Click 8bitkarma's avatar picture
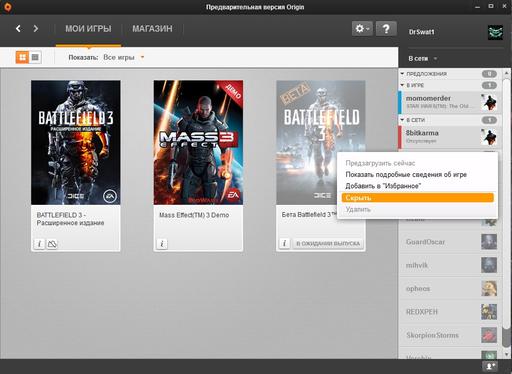Image resolution: width=512 pixels, height=374 pixels. (489, 137)
